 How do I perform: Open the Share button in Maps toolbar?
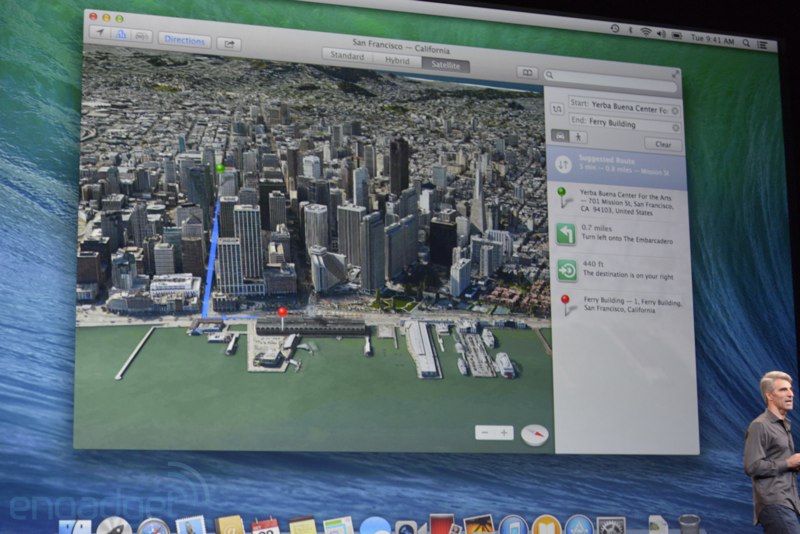229,44
